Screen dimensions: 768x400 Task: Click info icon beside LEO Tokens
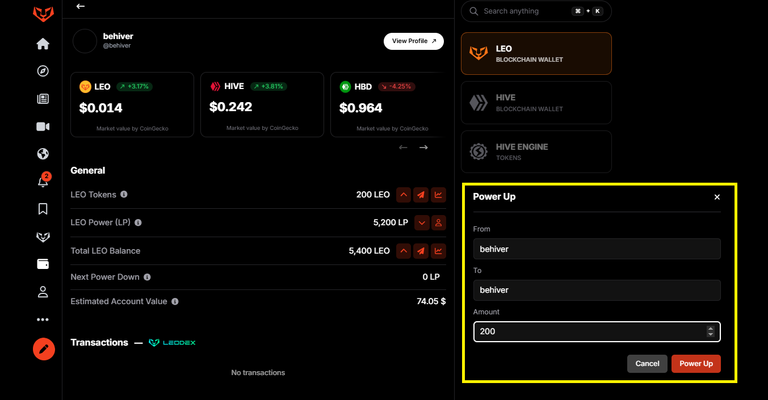[124, 194]
